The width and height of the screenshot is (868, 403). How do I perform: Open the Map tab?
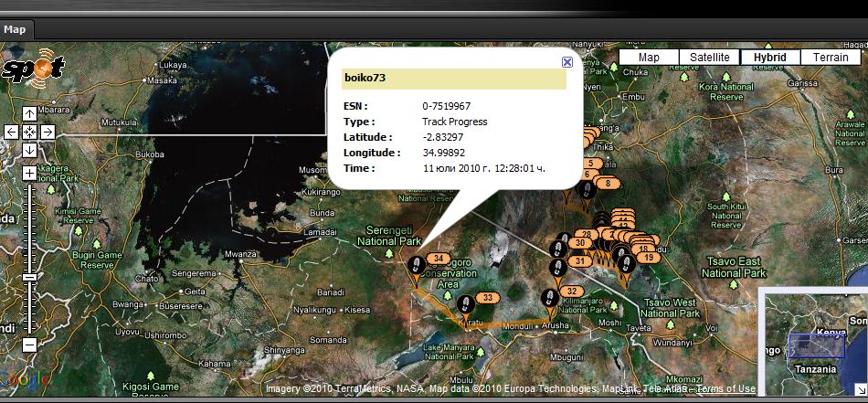pos(15,29)
